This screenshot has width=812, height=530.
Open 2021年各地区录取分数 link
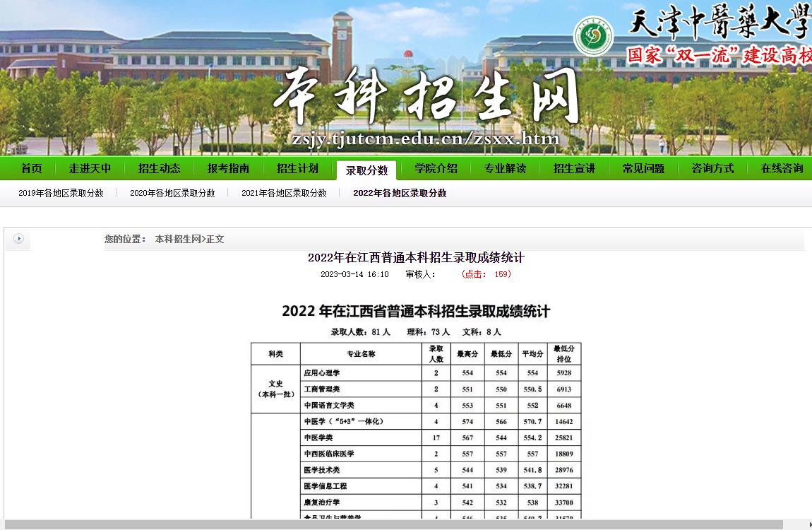[284, 193]
